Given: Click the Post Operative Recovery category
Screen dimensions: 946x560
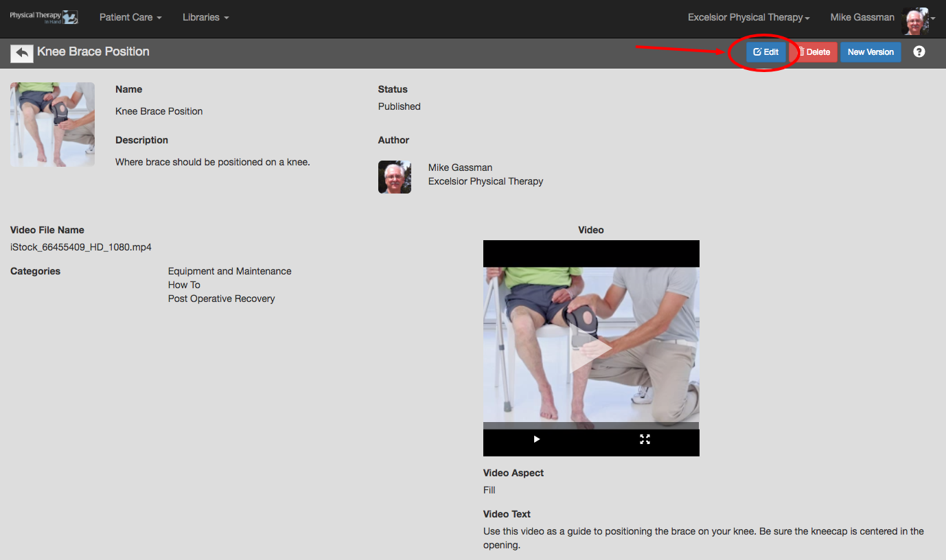Looking at the screenshot, I should 222,299.
